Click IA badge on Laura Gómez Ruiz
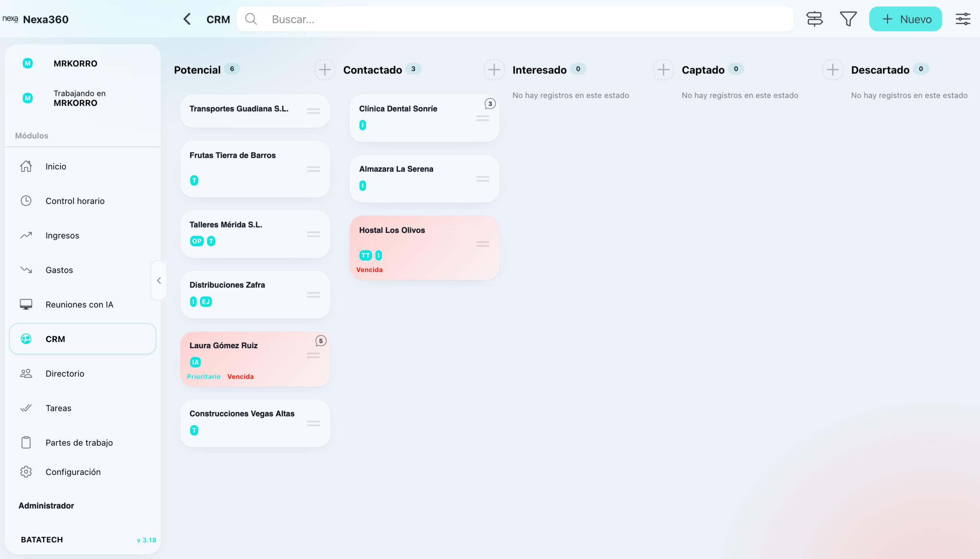Viewport: 980px width, 559px height. pos(195,362)
